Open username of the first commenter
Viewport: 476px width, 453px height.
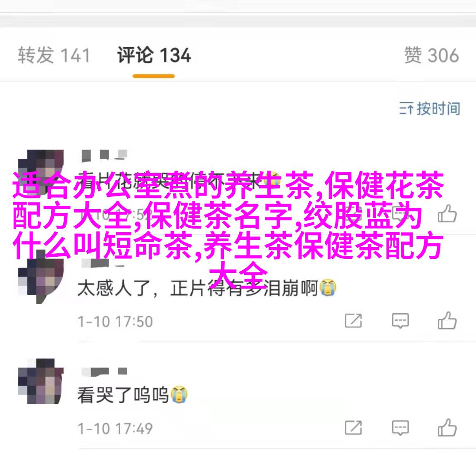point(104,155)
